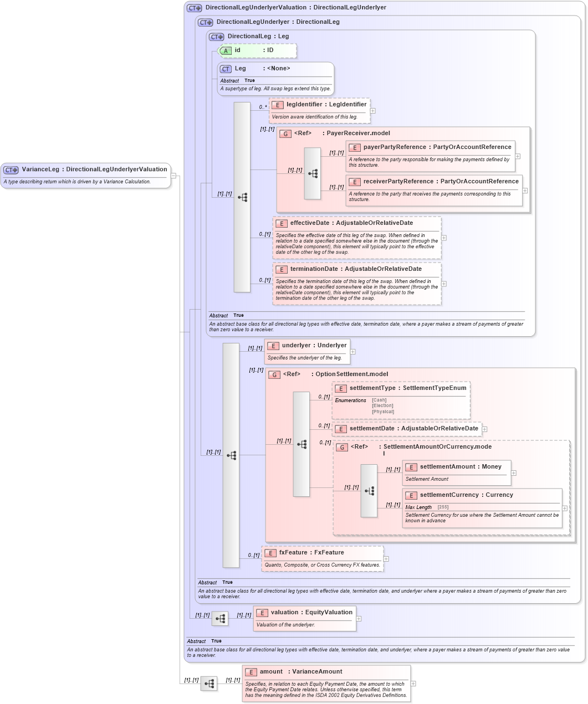The width and height of the screenshot is (588, 704).
Task: Click 'Version aware identification of this leg.'
Action: (315, 117)
